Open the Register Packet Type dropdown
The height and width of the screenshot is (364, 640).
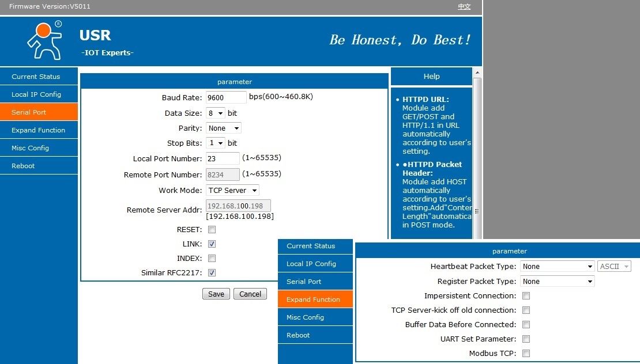pos(557,282)
